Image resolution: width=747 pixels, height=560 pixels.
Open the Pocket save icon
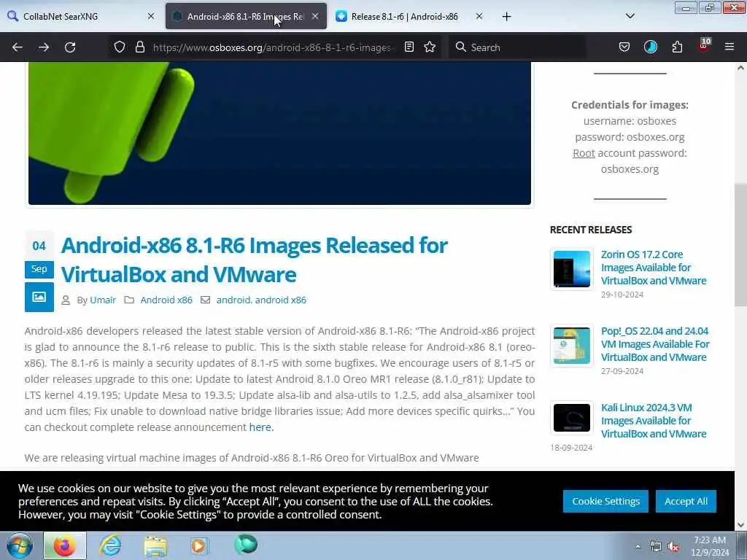pos(624,47)
